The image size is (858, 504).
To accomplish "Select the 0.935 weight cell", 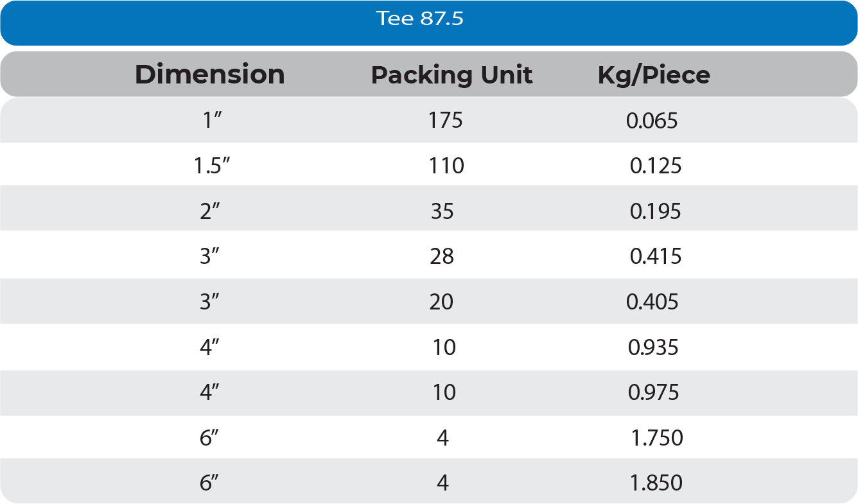I will click(653, 347).
